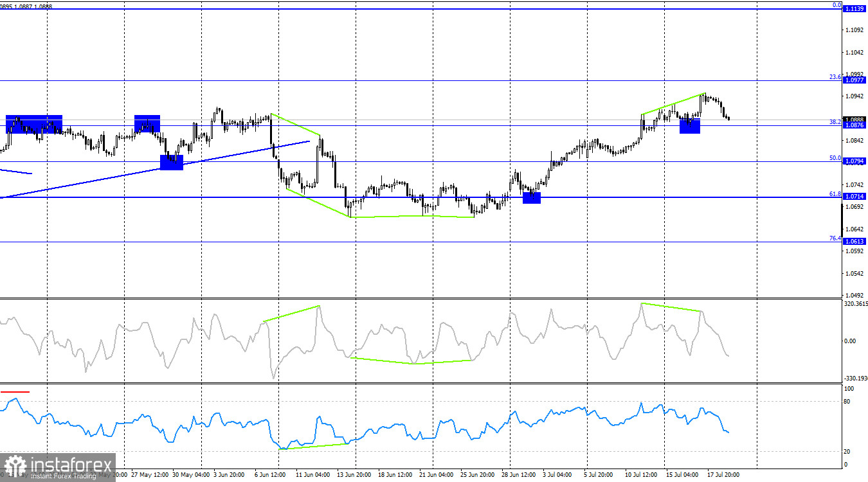This screenshot has height=482, width=868.
Task: Select the 1.0876 Fibonacci price tag
Action: point(854,126)
